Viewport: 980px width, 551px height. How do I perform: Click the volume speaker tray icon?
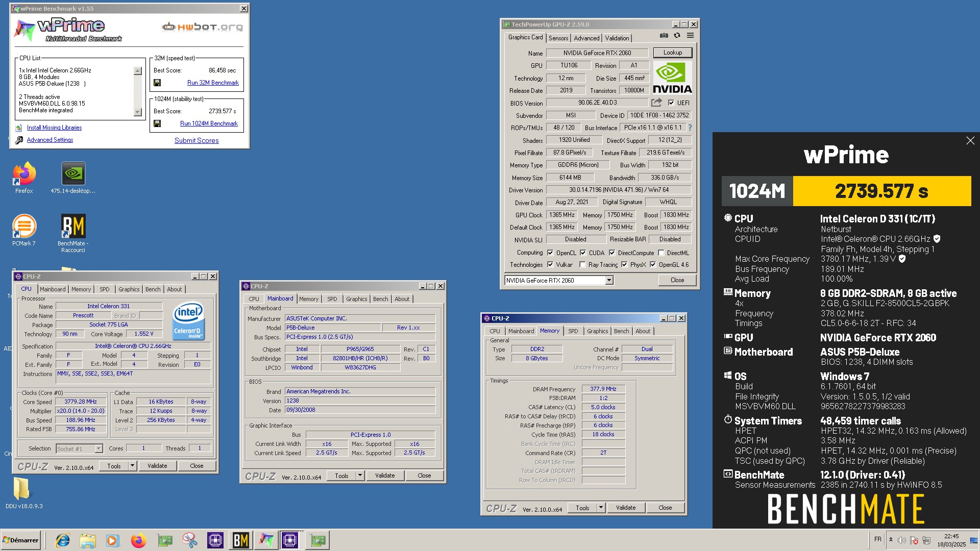pos(901,540)
